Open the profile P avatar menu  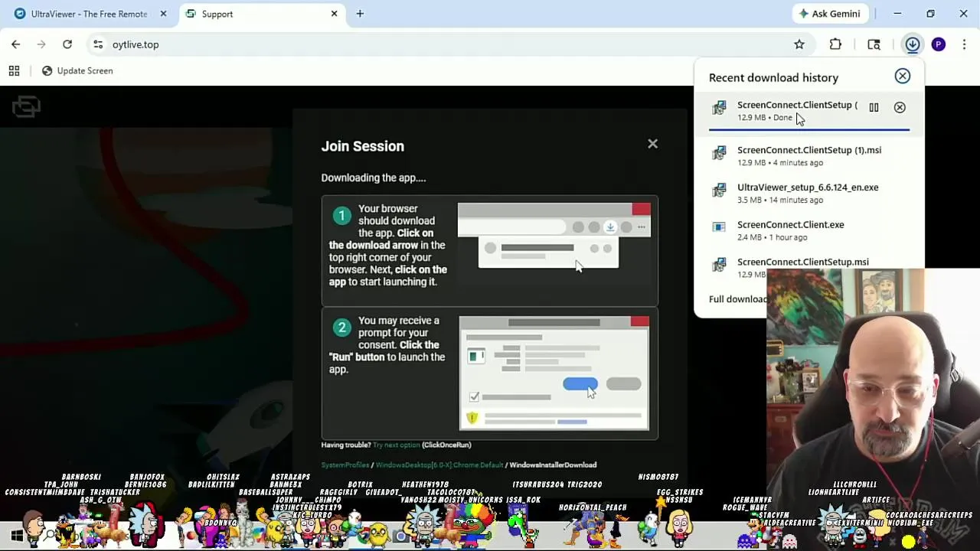[x=939, y=44]
